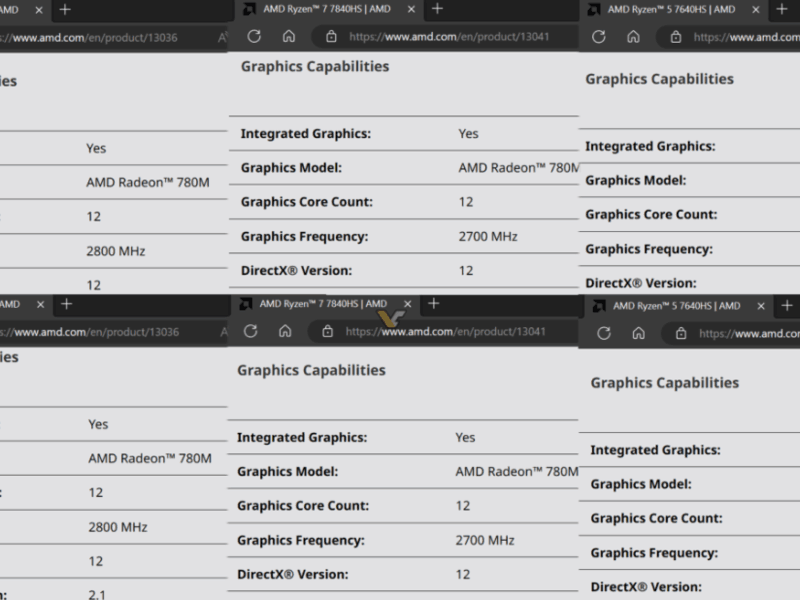This screenshot has width=800, height=600.
Task: Click AMD favicon on upper Ryzen 5 7640HS tab
Action: coord(593,9)
